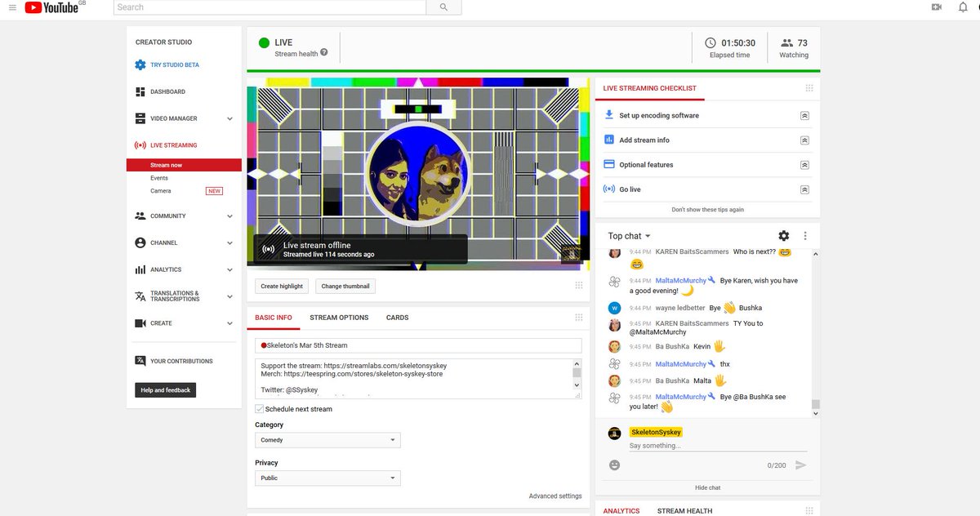Screen dimensions: 980x516
Task: Click the search magnifier button
Action: [x=443, y=7]
